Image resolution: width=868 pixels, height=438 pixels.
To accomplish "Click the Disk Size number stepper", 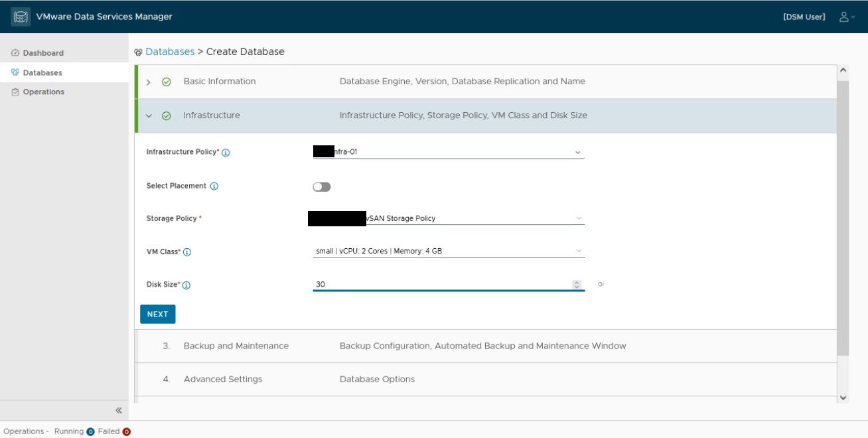I will click(577, 285).
